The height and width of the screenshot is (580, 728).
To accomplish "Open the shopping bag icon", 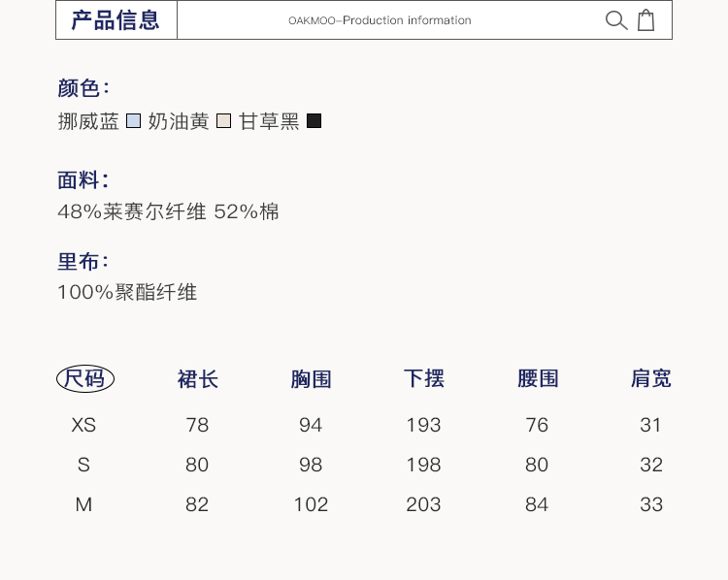I will (645, 20).
